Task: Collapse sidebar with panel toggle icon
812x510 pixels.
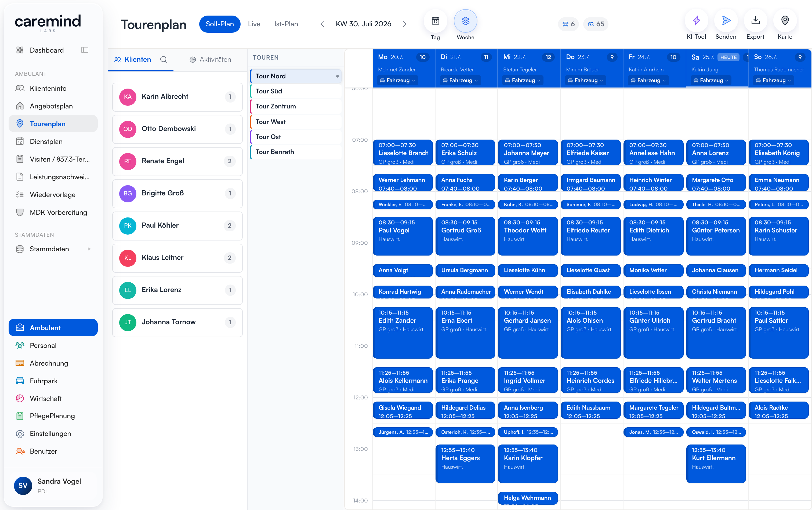Action: (x=85, y=50)
